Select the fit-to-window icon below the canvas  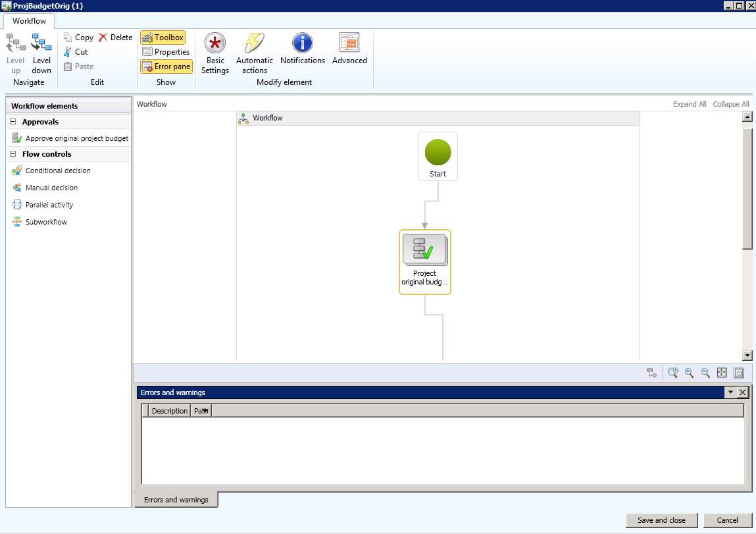[722, 373]
